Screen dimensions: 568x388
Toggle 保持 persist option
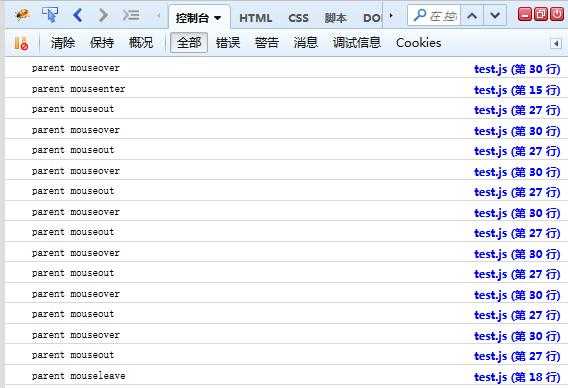click(x=102, y=43)
